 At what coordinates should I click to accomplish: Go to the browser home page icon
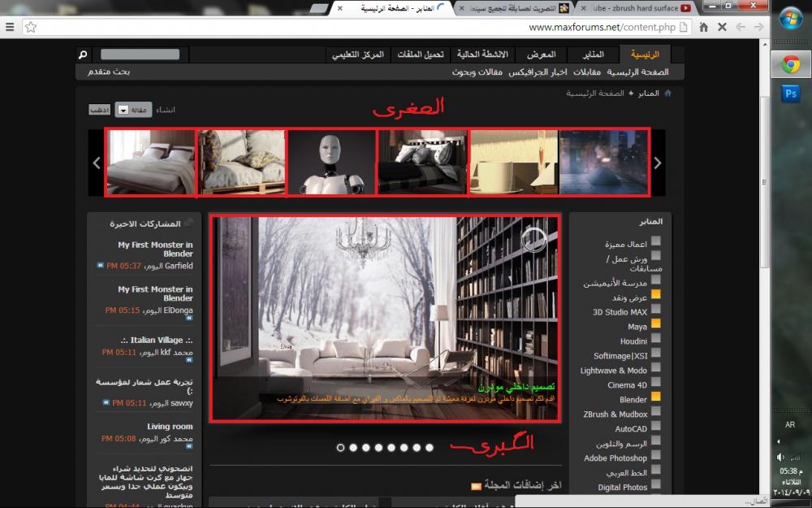(704, 27)
